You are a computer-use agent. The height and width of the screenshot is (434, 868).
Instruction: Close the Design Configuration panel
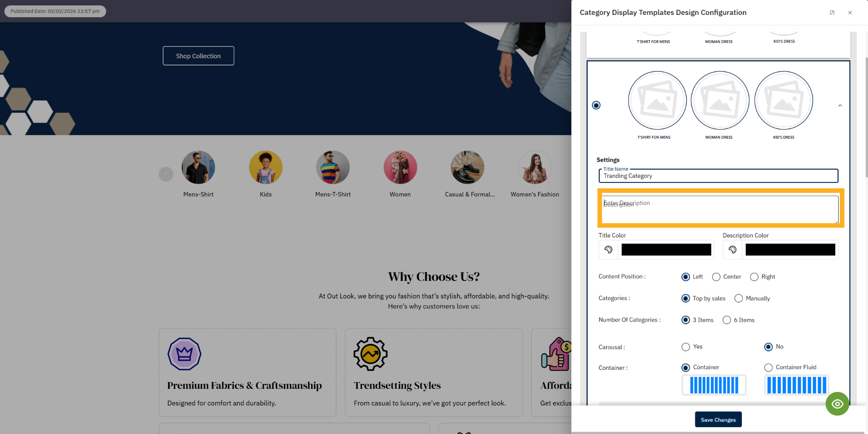[x=850, y=12]
